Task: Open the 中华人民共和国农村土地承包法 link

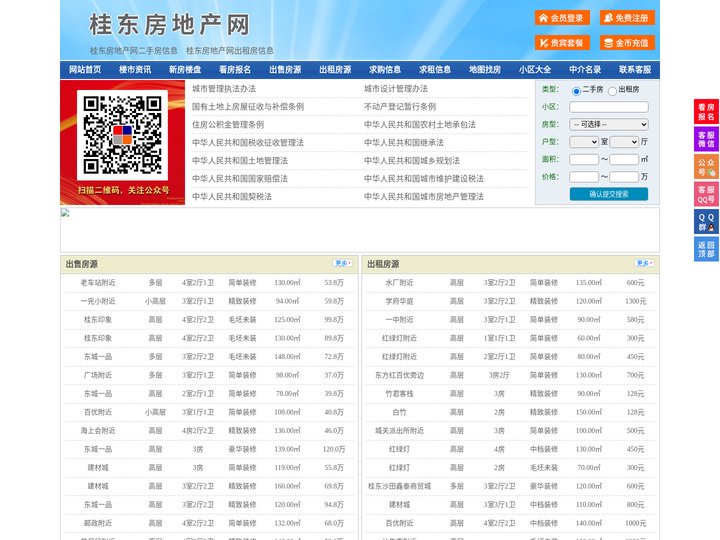Action: 420,124
